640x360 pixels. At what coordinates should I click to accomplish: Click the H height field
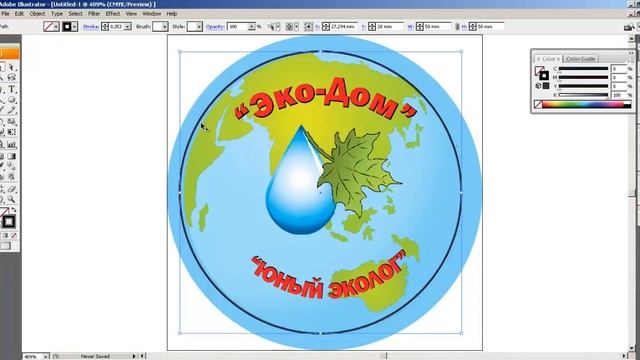click(x=490, y=27)
